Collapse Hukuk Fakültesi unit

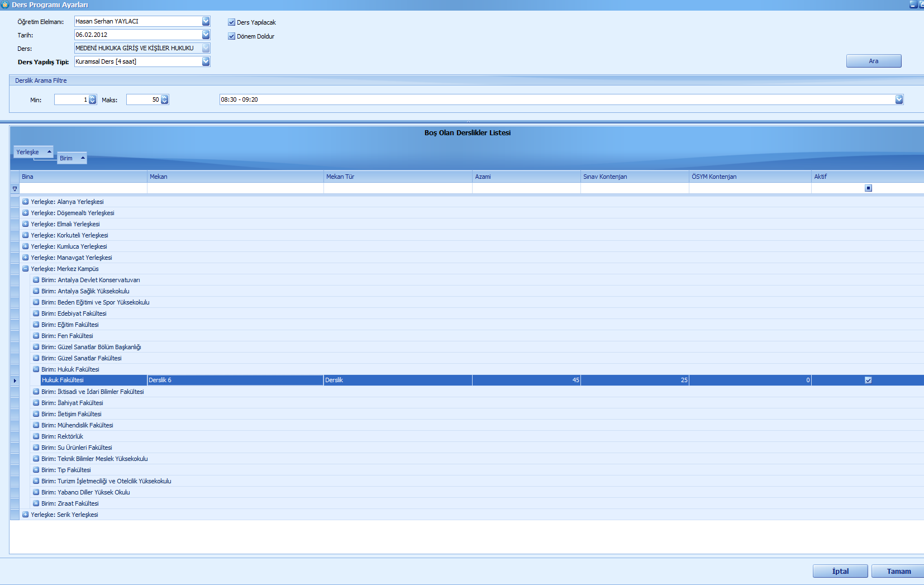(36, 369)
